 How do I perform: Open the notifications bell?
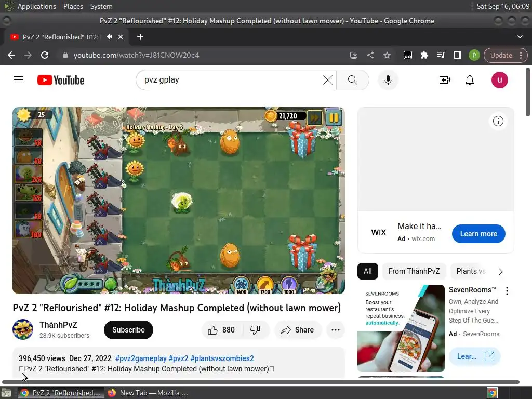tap(470, 80)
